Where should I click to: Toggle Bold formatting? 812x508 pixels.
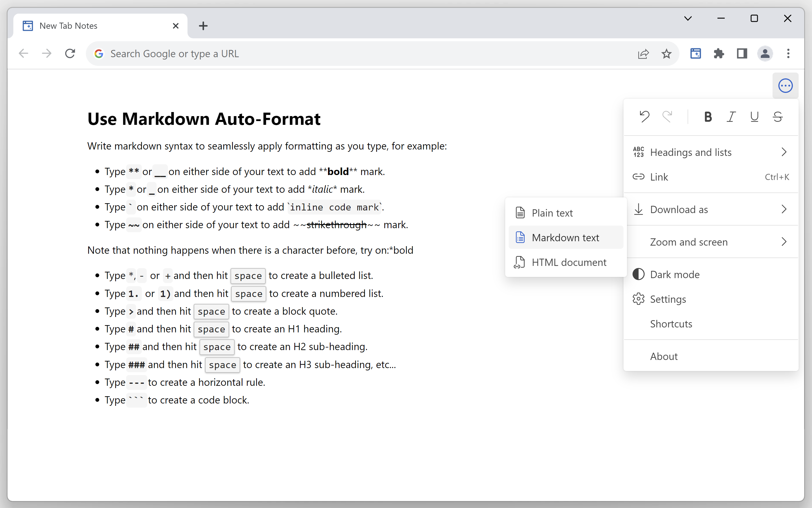pyautogui.click(x=708, y=117)
